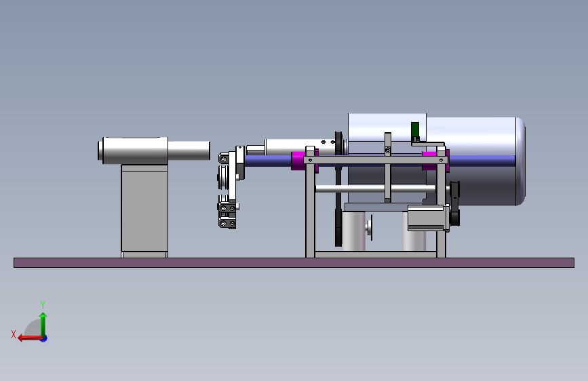588x381 pixels.
Task: Select the left magenta bearing sleeve
Action: (x=298, y=161)
